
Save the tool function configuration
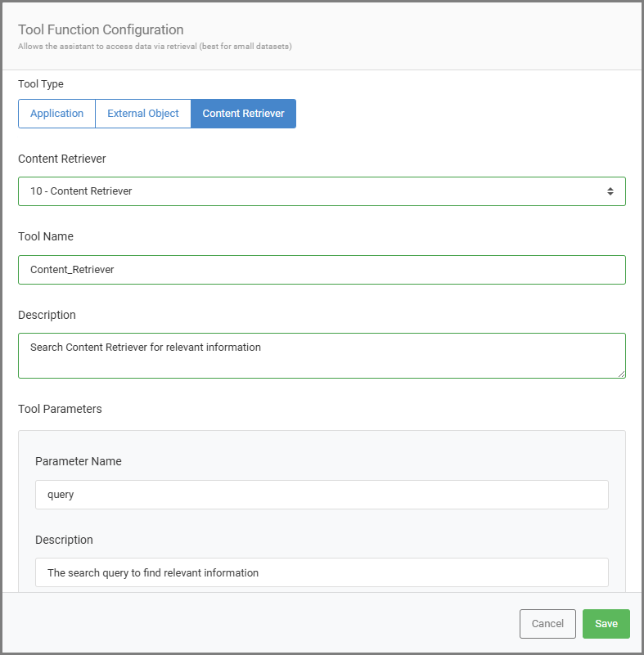pyautogui.click(x=606, y=624)
